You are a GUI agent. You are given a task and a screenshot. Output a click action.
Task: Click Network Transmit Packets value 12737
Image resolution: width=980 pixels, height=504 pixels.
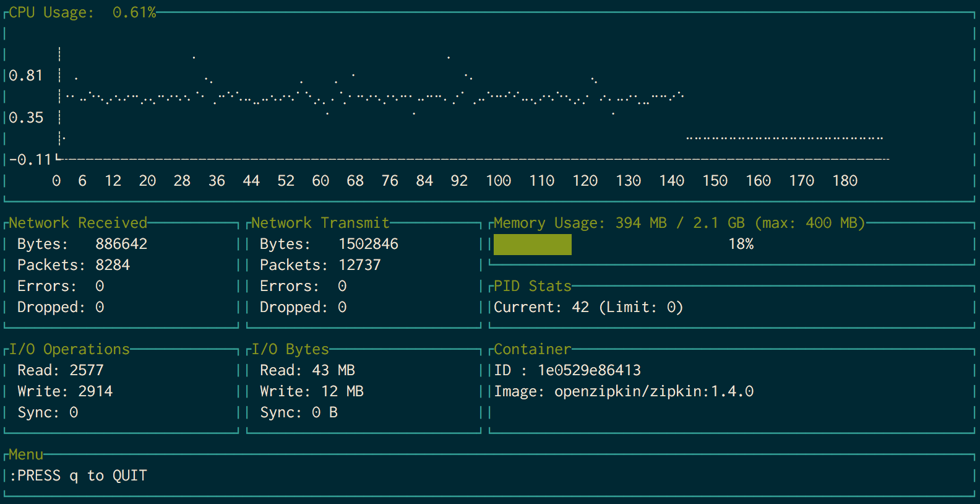(359, 265)
